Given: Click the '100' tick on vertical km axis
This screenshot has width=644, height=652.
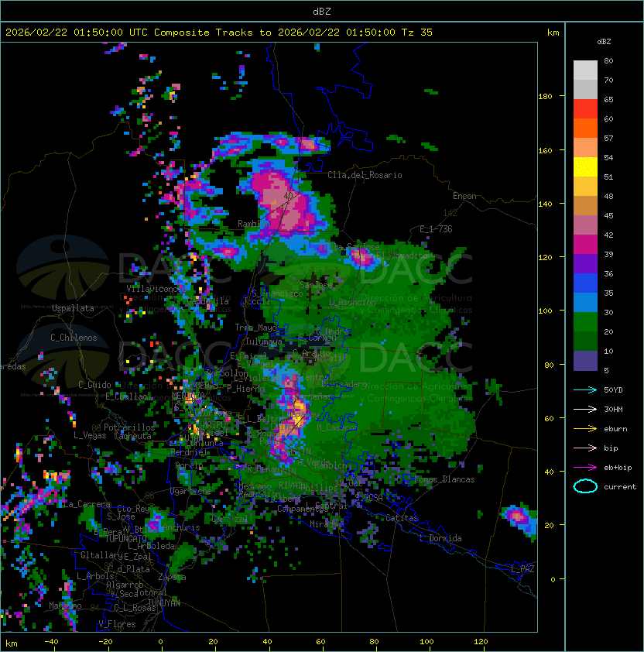Looking at the screenshot, I should coord(545,311).
